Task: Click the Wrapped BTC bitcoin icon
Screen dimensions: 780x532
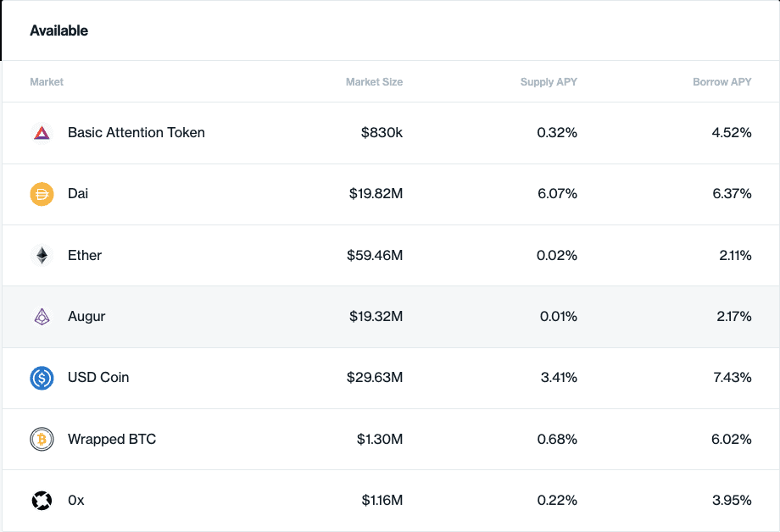Action: point(42,440)
